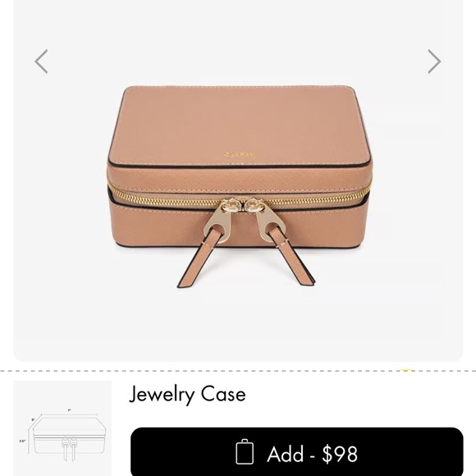Click the zipper sketch in dimensions diagram

click(x=69, y=448)
